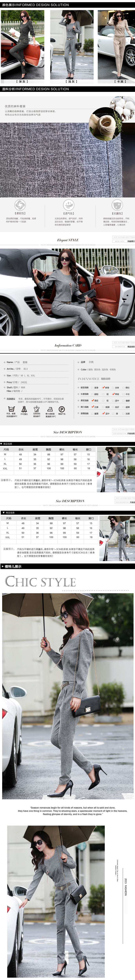The image size is (135, 980).
Task: Open the seated-in-sports-car model photo
Action: click(67, 292)
